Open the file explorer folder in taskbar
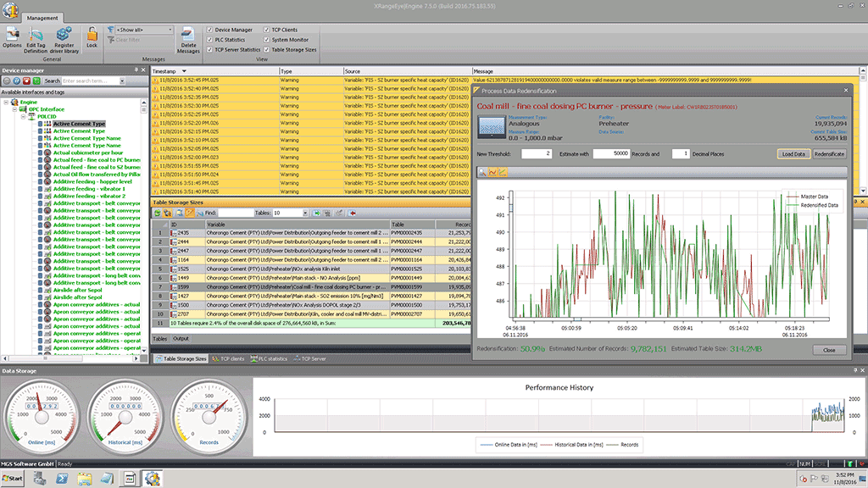Viewport: 868px width, 488px height. click(84, 479)
